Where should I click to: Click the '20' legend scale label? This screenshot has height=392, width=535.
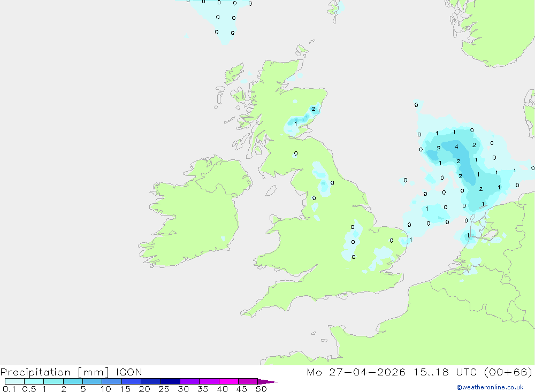click(x=144, y=389)
